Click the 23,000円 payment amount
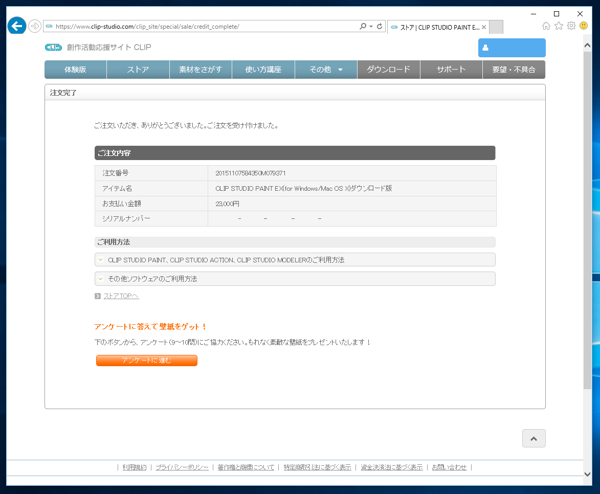600x494 pixels. [227, 204]
